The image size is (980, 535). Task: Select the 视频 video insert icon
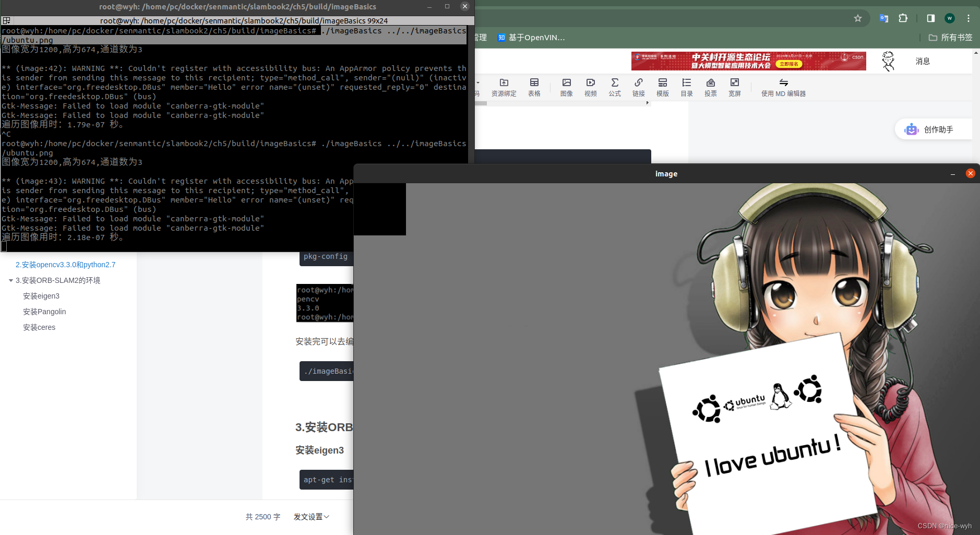coord(590,87)
